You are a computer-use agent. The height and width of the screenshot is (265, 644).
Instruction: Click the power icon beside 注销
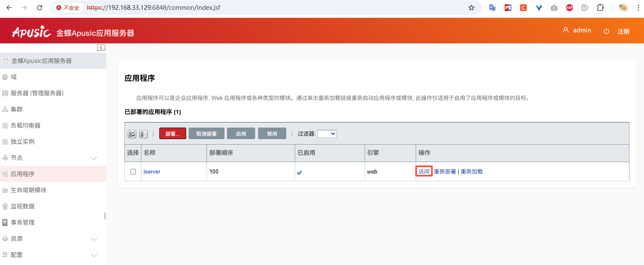coord(607,31)
